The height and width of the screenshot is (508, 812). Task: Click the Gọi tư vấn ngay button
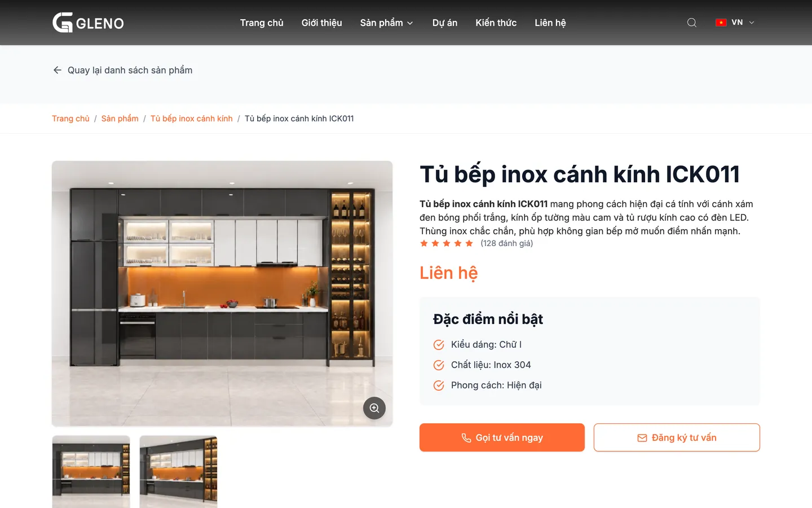click(502, 437)
